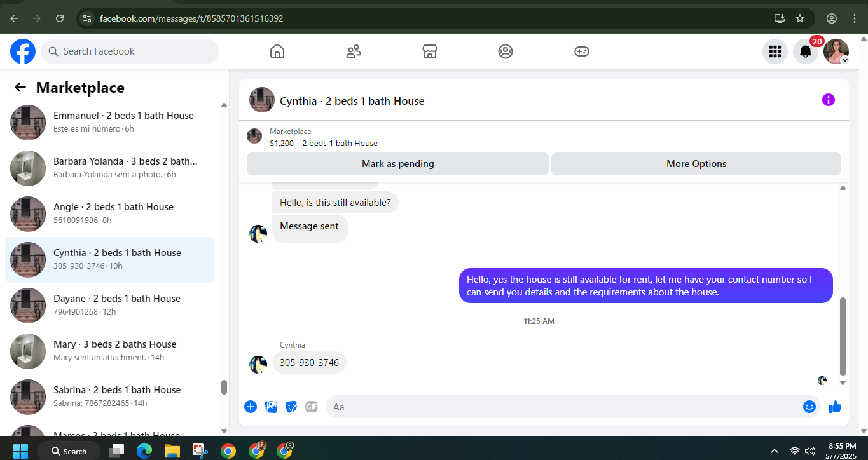Attach a photo using the image icon
This screenshot has height=460, width=868.
pos(271,407)
